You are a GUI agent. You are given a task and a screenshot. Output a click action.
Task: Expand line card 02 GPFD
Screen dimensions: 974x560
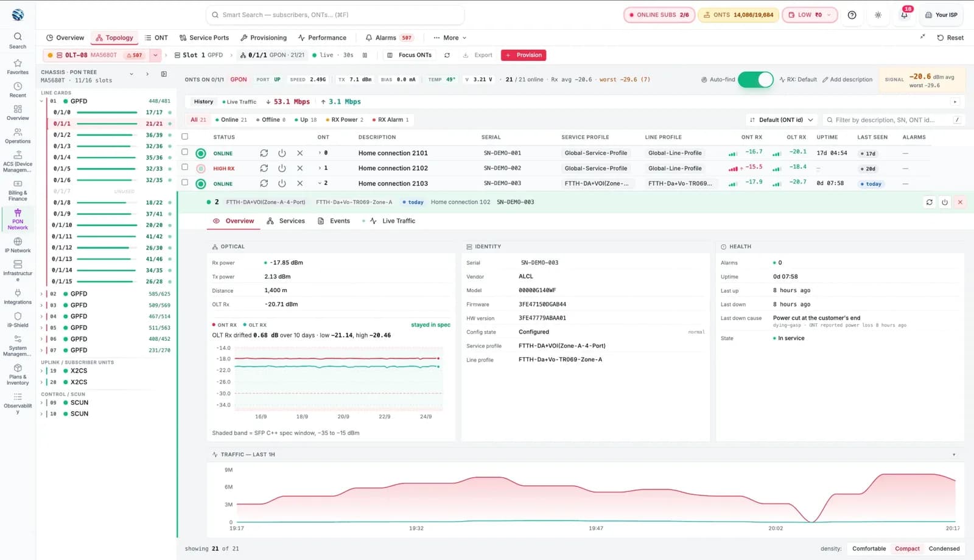click(x=42, y=294)
